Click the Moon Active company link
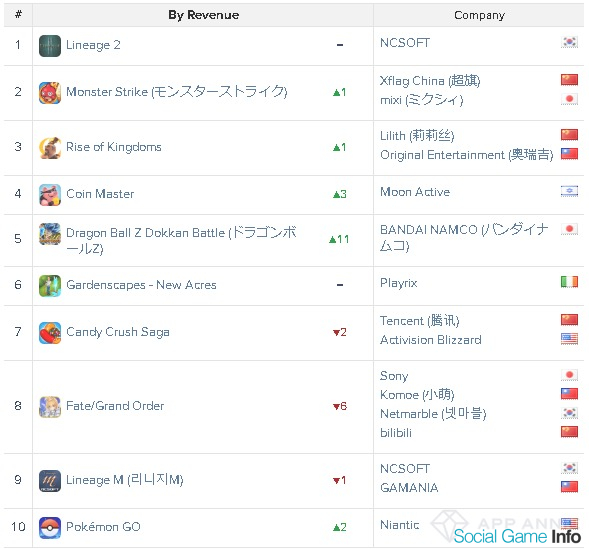Screen dimensions: 589x549 click(415, 192)
